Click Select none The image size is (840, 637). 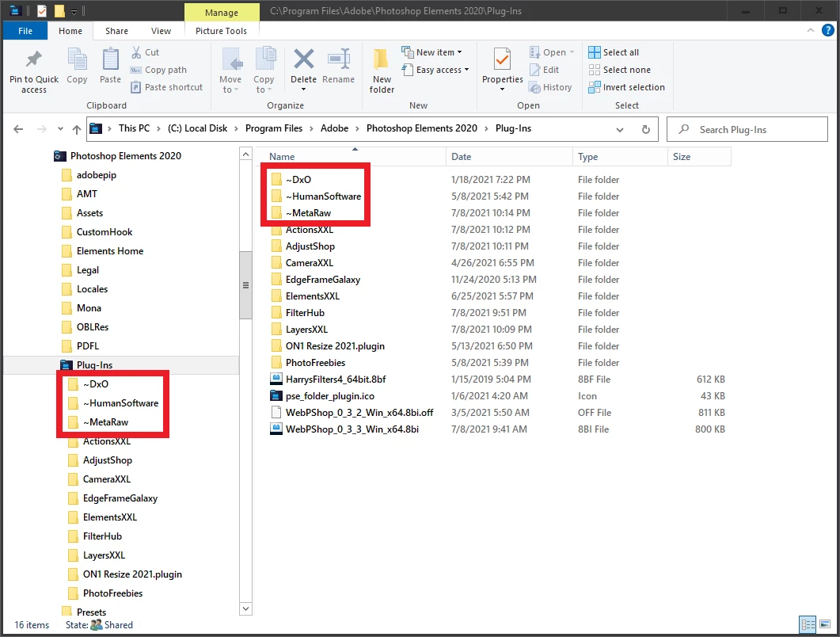(x=619, y=70)
